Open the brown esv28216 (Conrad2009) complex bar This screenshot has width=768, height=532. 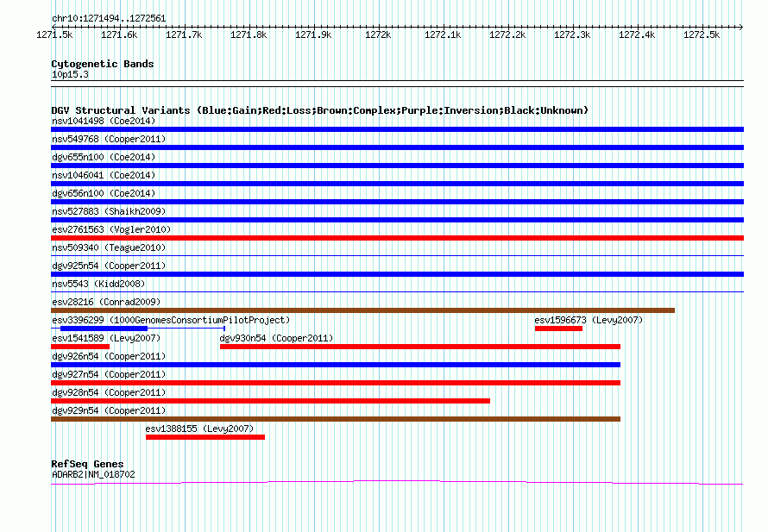(363, 310)
